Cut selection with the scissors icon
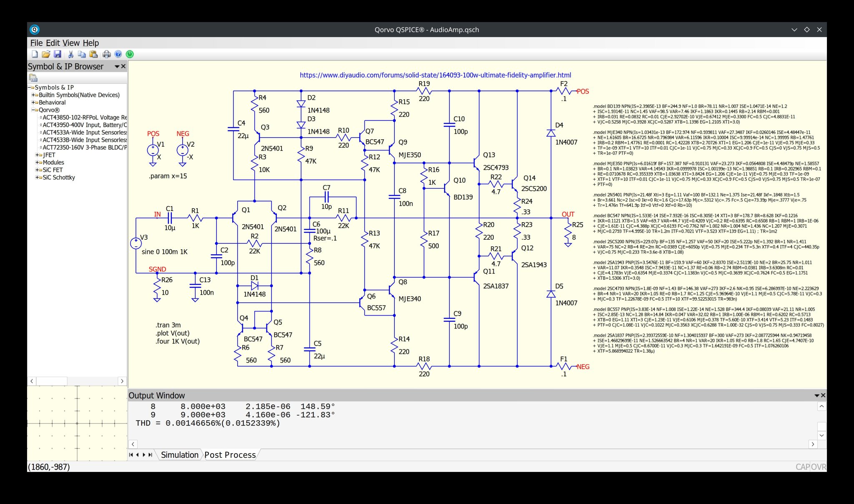The height and width of the screenshot is (504, 854). (x=70, y=54)
